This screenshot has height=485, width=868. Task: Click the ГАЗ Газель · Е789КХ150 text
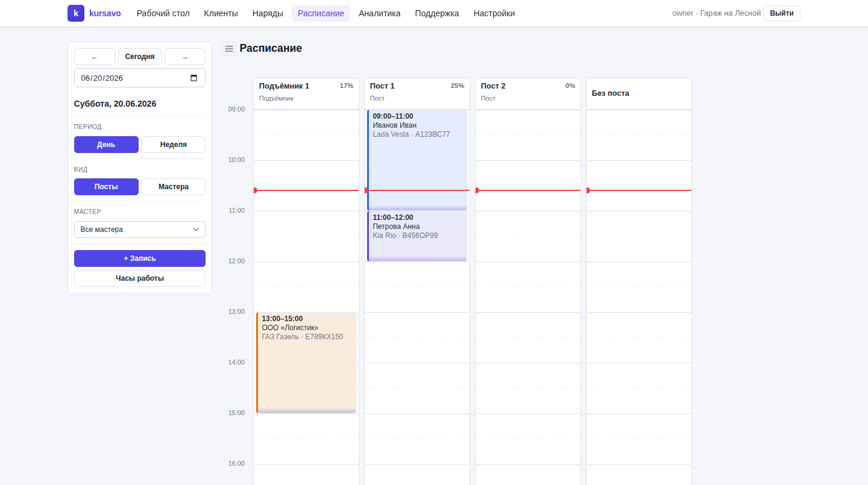coord(303,337)
